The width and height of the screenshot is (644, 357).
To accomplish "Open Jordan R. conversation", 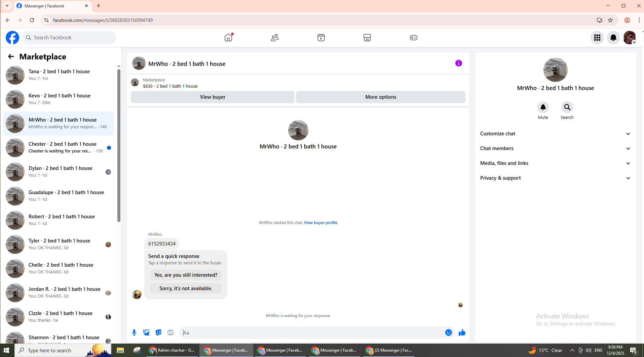I will pyautogui.click(x=59, y=293).
